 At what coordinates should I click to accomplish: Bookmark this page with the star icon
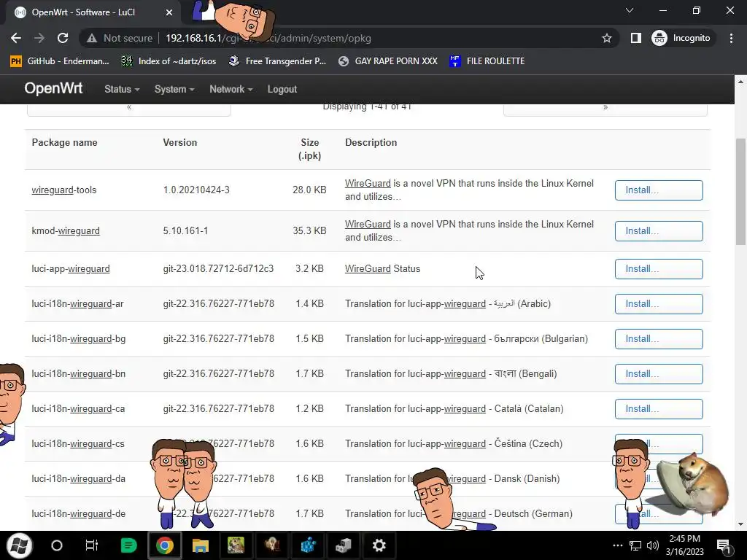coord(606,38)
